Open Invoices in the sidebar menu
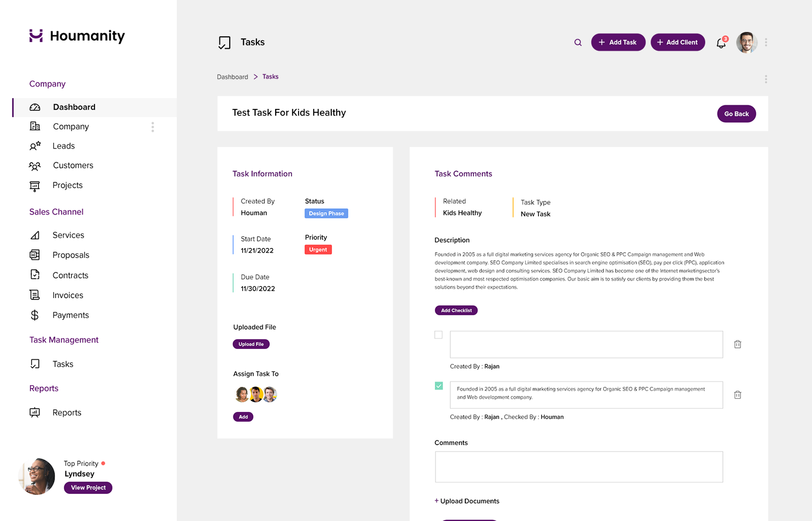Viewport: 812px width, 521px height. click(x=68, y=295)
